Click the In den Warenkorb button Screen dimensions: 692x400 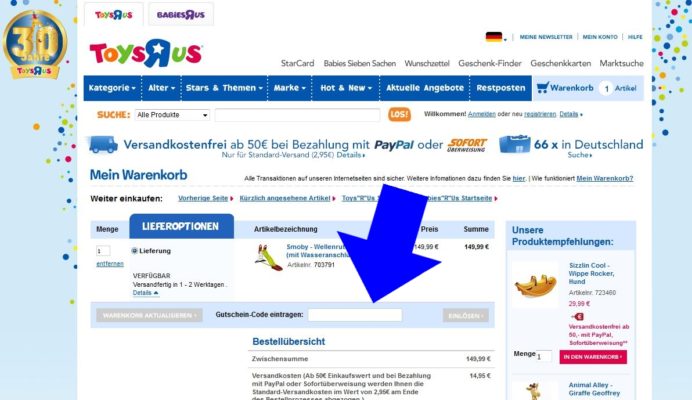(593, 357)
